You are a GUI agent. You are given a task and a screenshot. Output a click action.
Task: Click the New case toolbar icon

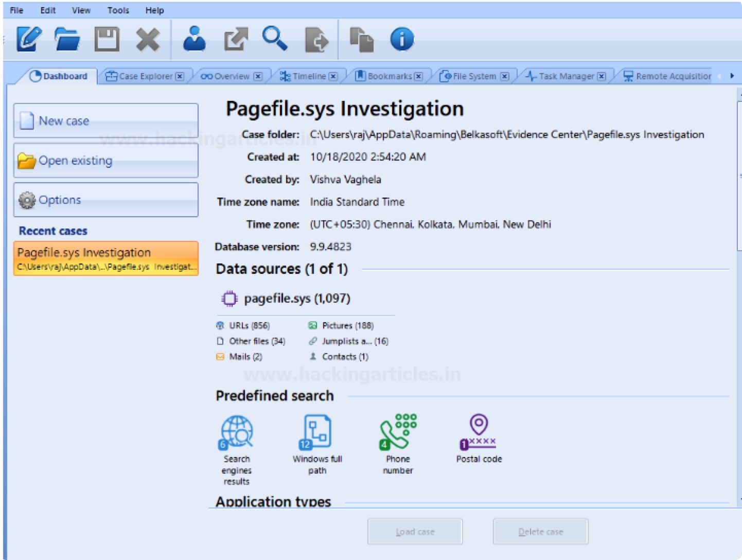pyautogui.click(x=28, y=39)
